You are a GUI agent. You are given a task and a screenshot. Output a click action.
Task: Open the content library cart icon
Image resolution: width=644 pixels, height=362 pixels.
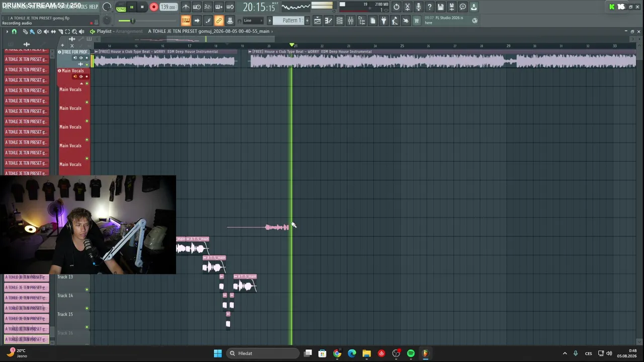417,21
